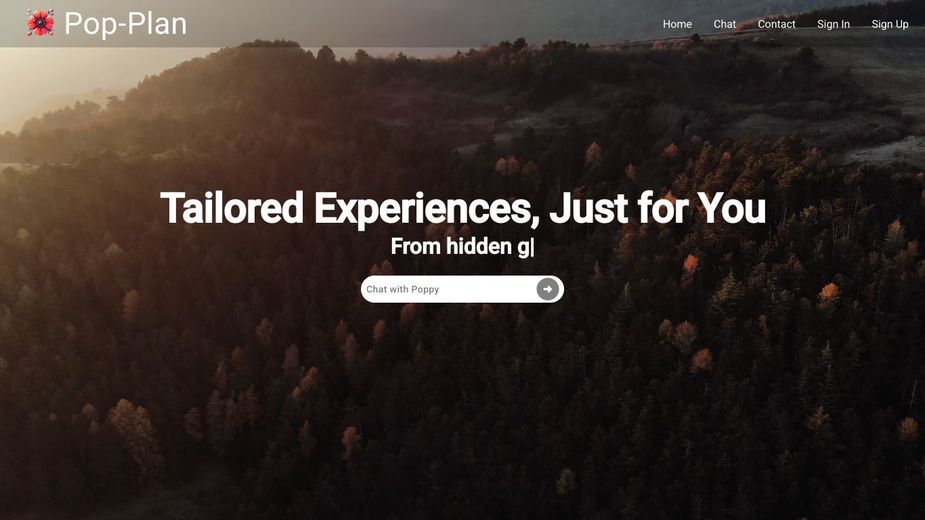Submit chat with the arrow button
The image size is (925, 520).
coord(547,289)
